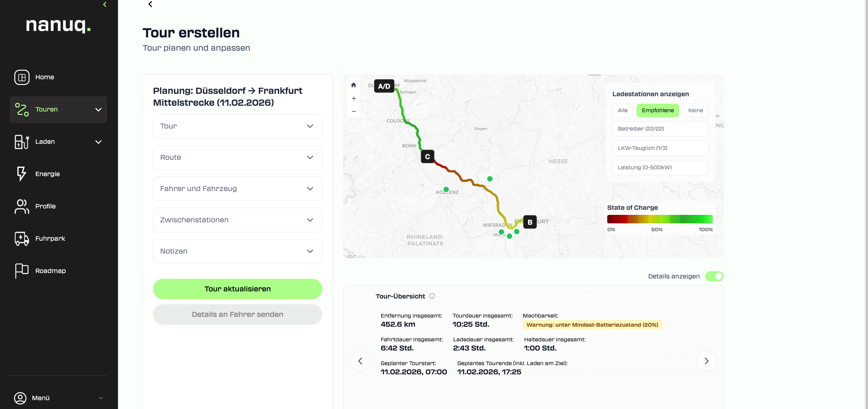Expand the Fahrer und Fahrzeug section
The height and width of the screenshot is (409, 868).
click(237, 189)
